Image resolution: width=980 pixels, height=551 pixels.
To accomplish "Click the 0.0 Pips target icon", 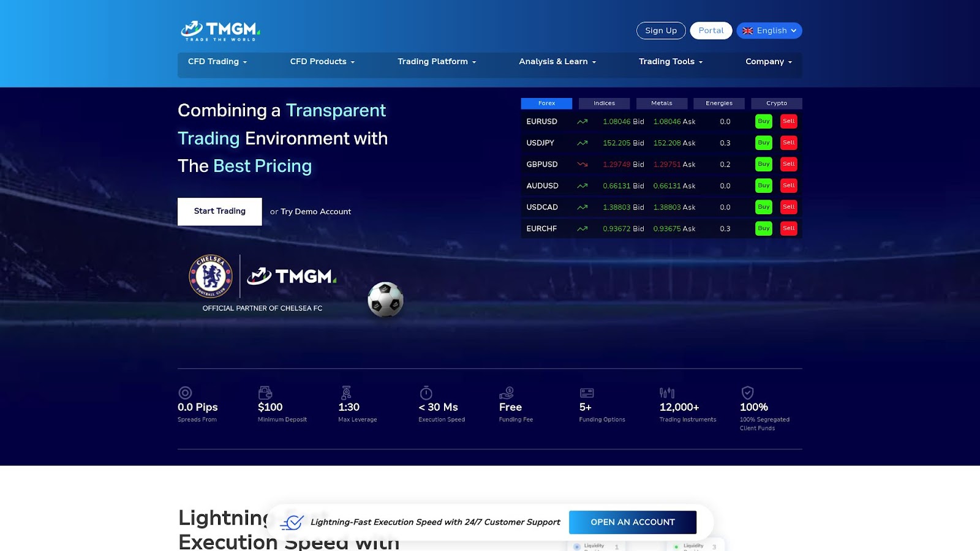I will 185,392.
